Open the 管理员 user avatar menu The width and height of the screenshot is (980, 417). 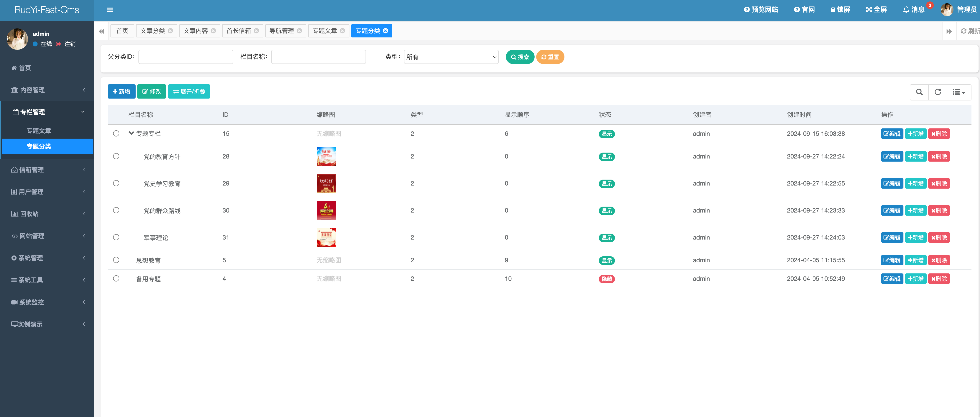pos(959,10)
